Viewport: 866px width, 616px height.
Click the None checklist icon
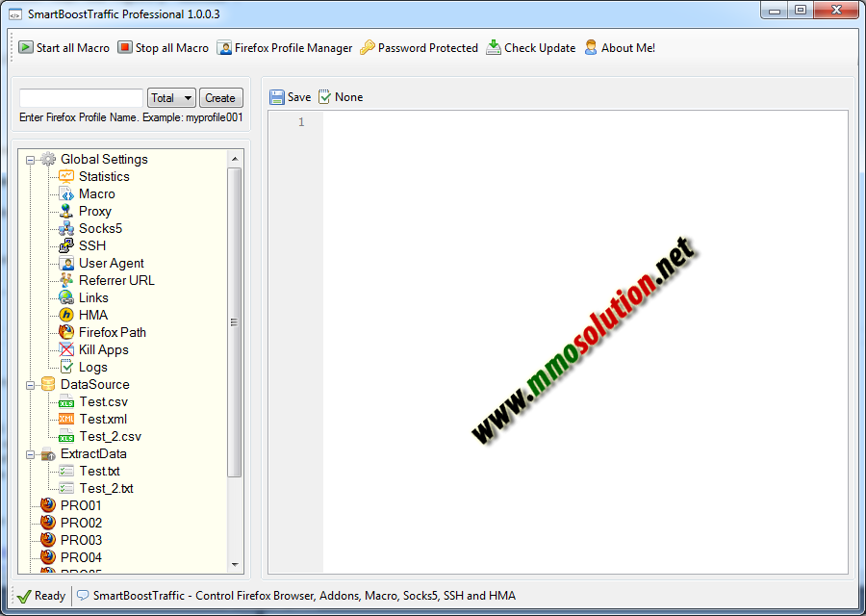(325, 97)
